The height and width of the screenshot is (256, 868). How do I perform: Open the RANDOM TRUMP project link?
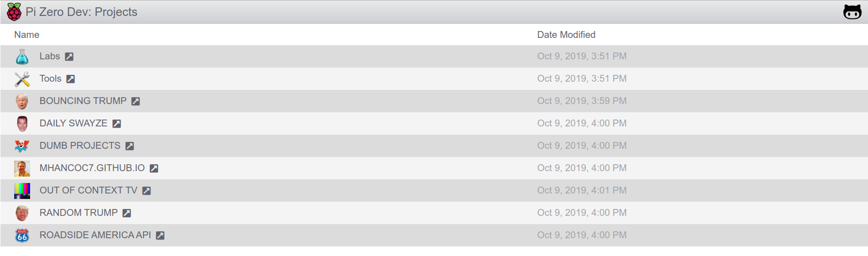pos(79,213)
